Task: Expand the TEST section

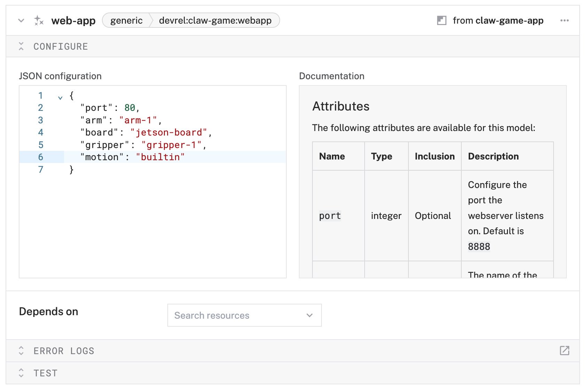Action: 21,373
